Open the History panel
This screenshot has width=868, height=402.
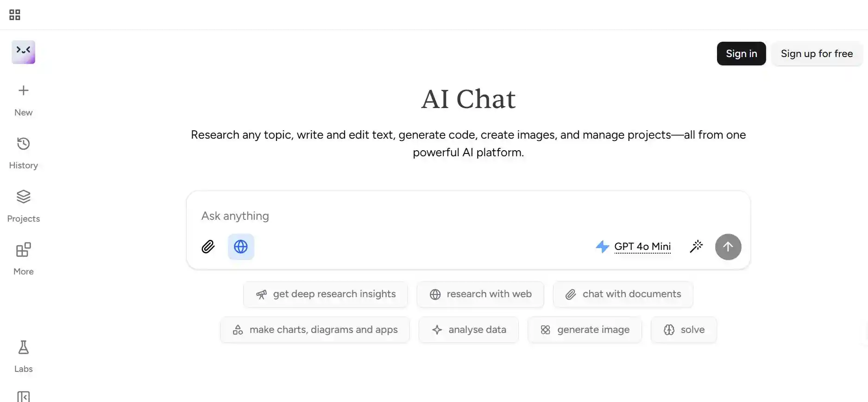[24, 153]
